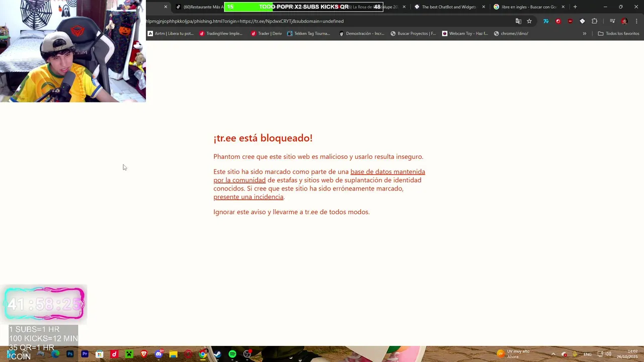Open Google Chrome from the taskbar
The height and width of the screenshot is (362, 644).
[203, 354]
